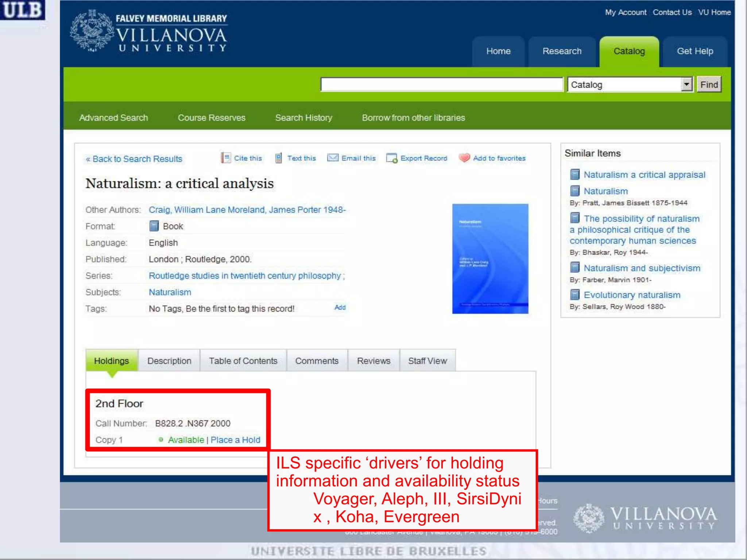Image resolution: width=747 pixels, height=560 pixels.
Task: Switch to the Reviews tab
Action: click(373, 361)
